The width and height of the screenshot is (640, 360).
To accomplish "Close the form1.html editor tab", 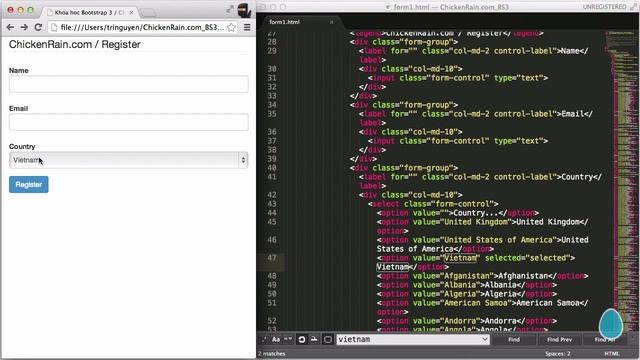I will [331, 22].
